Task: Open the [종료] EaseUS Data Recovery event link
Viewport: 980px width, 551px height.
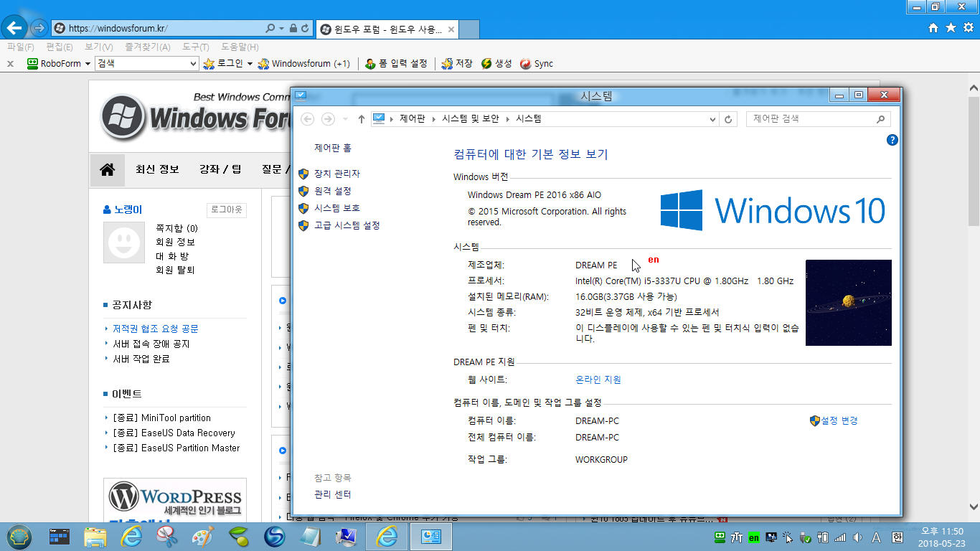Action: (174, 433)
